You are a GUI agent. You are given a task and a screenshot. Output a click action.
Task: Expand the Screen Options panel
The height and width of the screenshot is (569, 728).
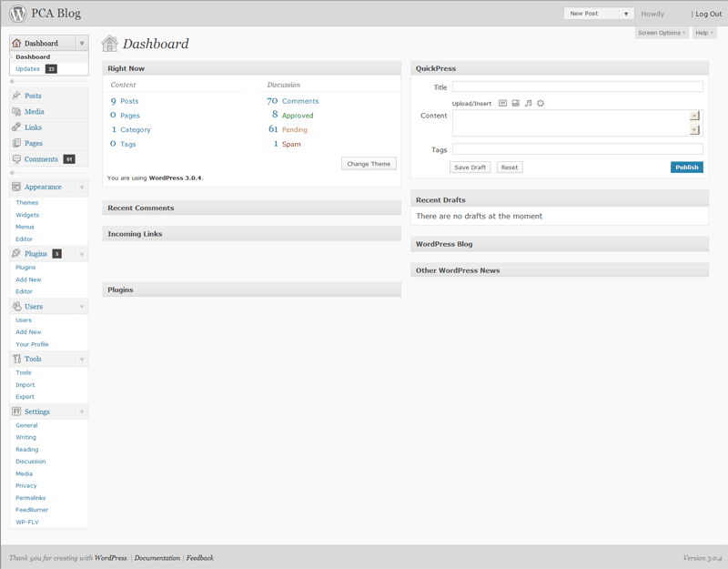pos(662,33)
